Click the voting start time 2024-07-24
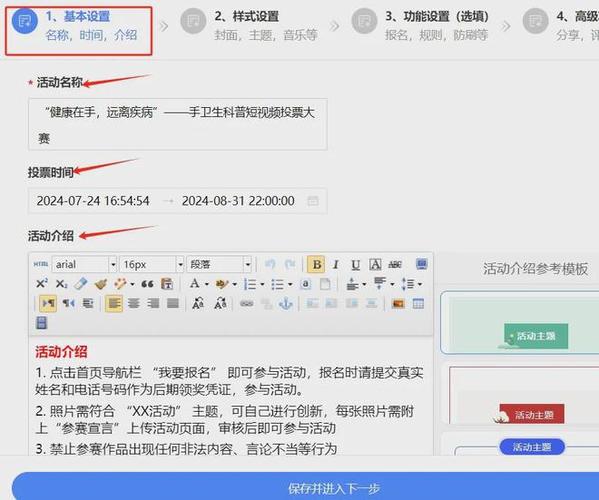Image resolution: width=599 pixels, height=500 pixels. (93, 201)
